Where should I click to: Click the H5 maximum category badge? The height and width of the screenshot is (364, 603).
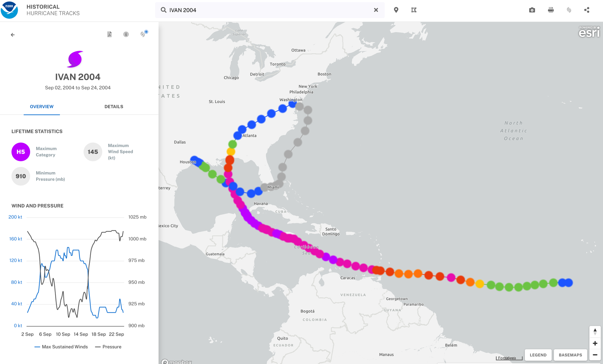21,152
